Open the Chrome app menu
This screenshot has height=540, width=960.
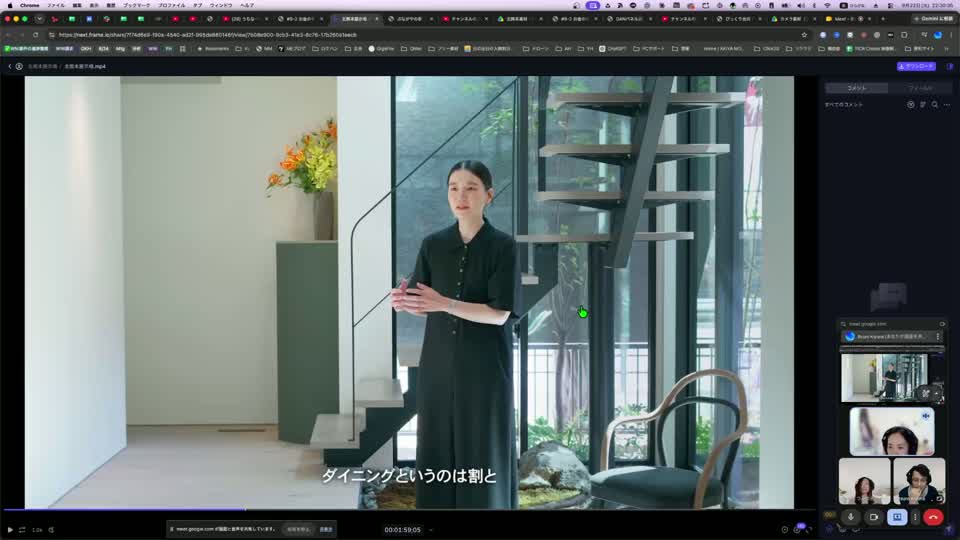point(29,5)
